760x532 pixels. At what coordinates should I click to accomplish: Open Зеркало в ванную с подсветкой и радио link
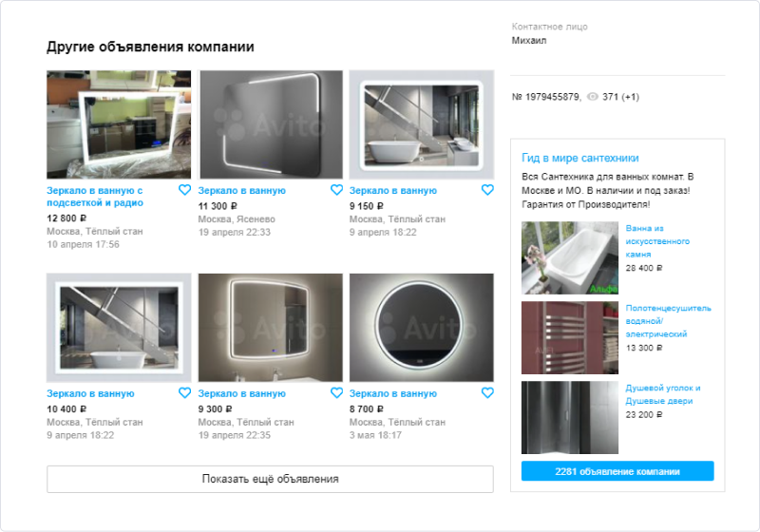point(94,196)
